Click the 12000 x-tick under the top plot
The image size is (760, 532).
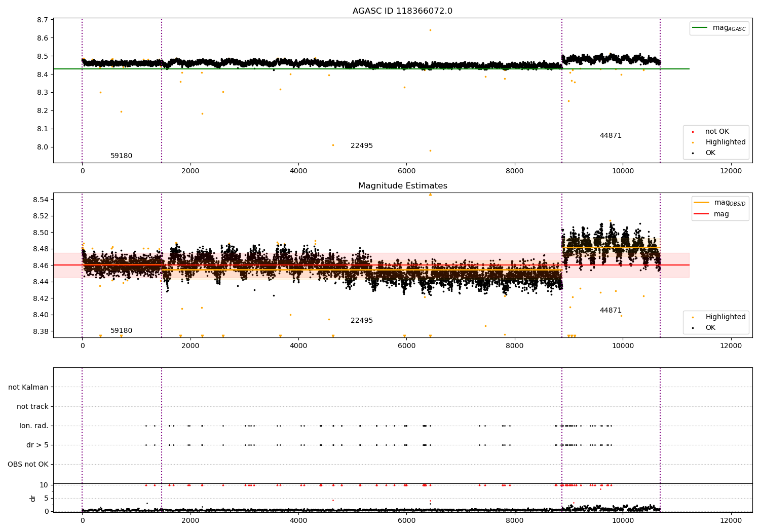731,171
